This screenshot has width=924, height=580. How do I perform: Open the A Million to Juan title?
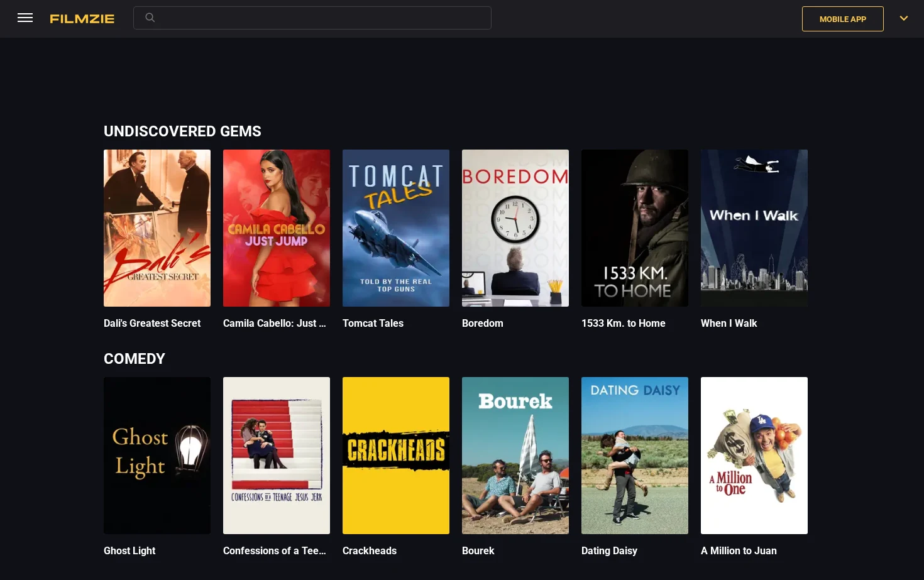point(739,550)
